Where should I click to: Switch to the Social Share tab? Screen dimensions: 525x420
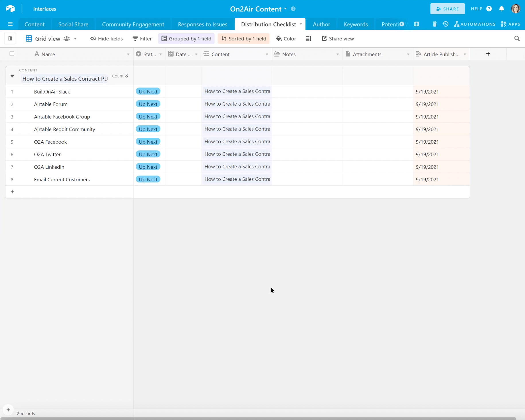(x=73, y=24)
